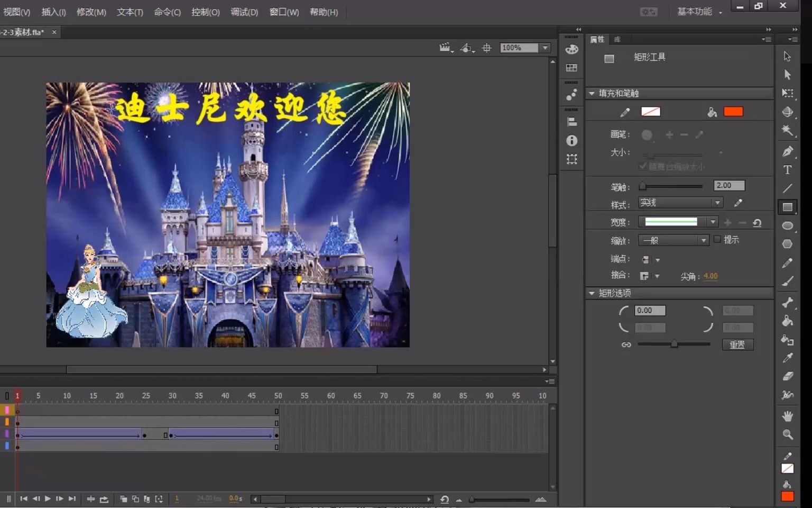Select the Free Transform tool
The width and height of the screenshot is (812, 508).
pyautogui.click(x=787, y=93)
